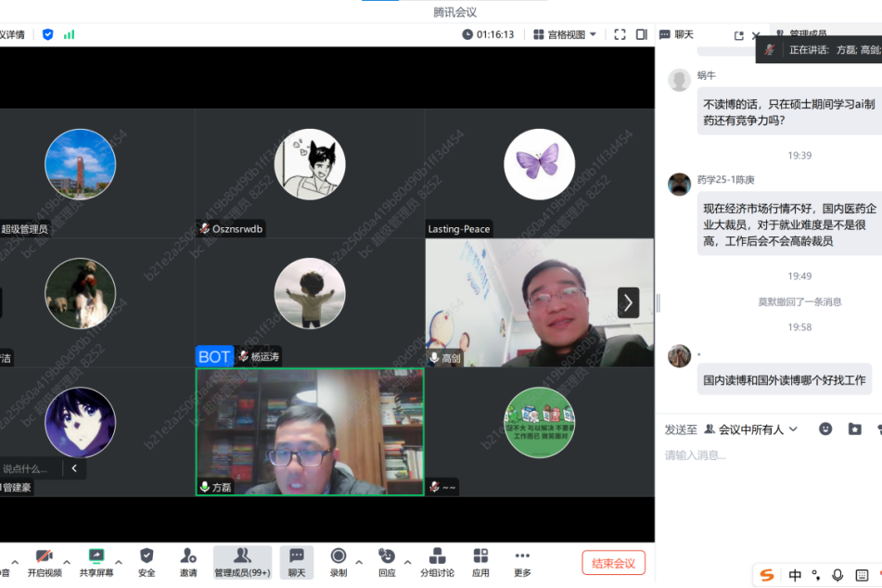Open 管理成员(99+) member management panel
This screenshot has width=882, height=588.
242,561
